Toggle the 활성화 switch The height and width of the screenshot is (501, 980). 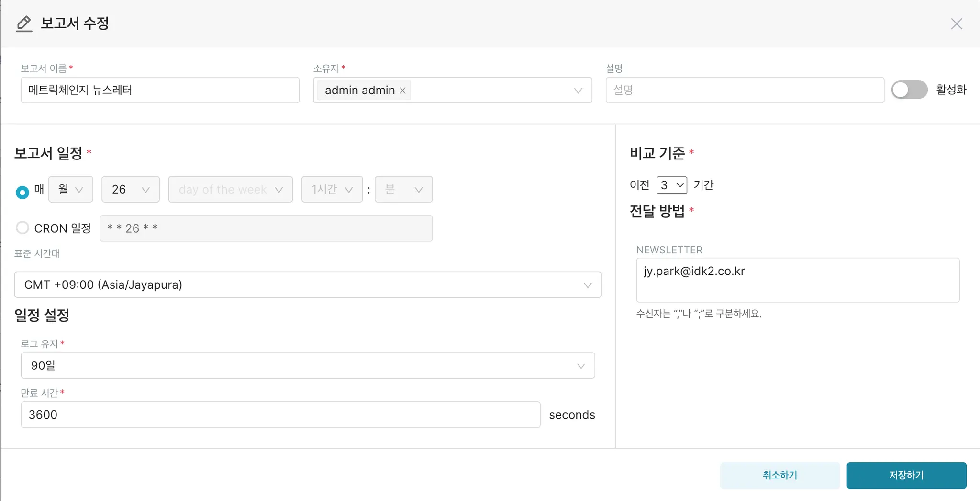pyautogui.click(x=909, y=90)
